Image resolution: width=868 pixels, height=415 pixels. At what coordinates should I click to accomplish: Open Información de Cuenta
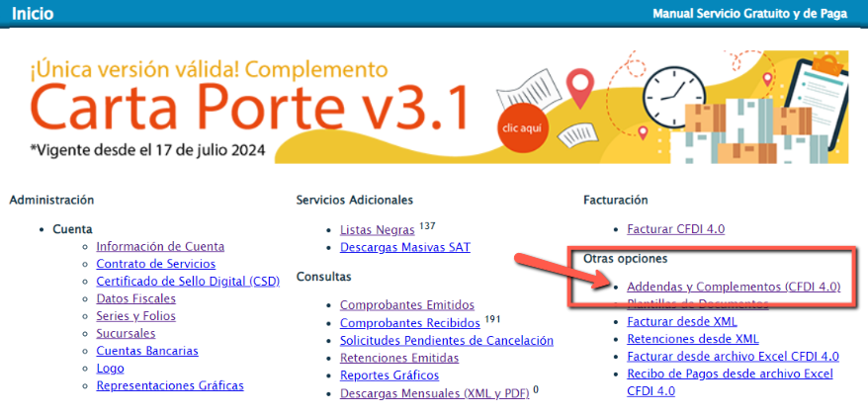click(x=160, y=247)
